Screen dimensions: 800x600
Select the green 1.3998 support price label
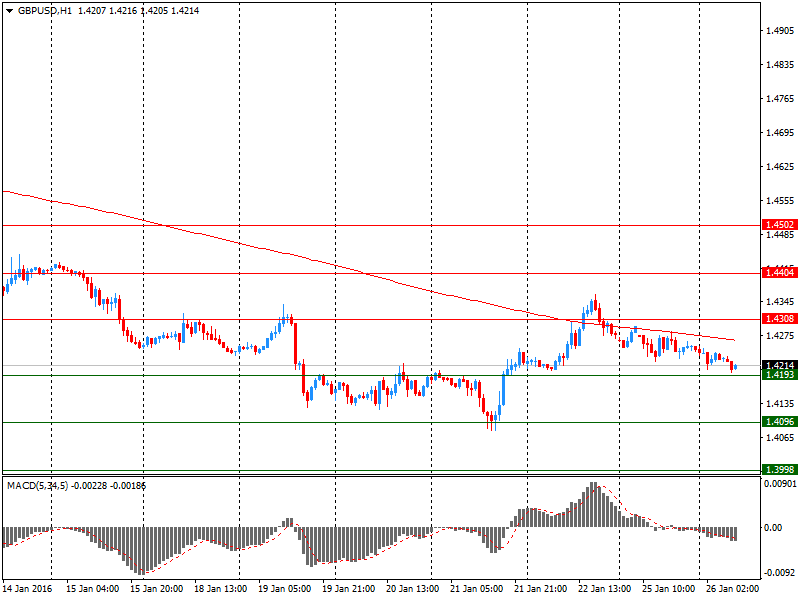[x=780, y=470]
